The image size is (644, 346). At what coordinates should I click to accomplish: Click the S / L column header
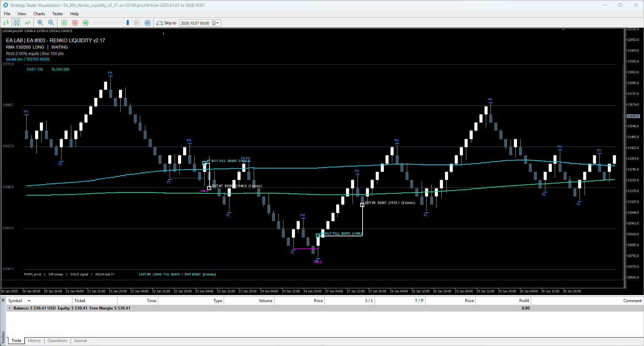point(350,301)
